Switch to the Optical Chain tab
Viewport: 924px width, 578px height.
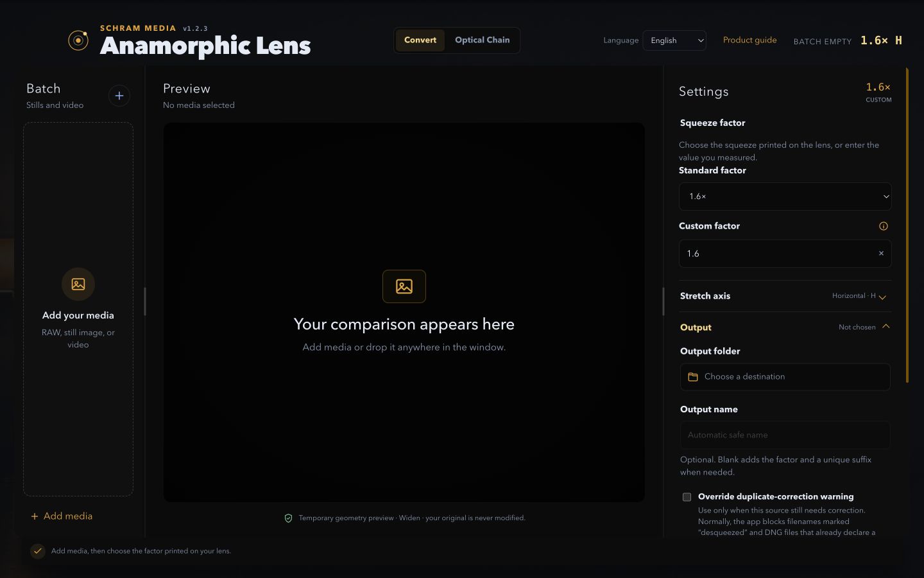point(483,40)
